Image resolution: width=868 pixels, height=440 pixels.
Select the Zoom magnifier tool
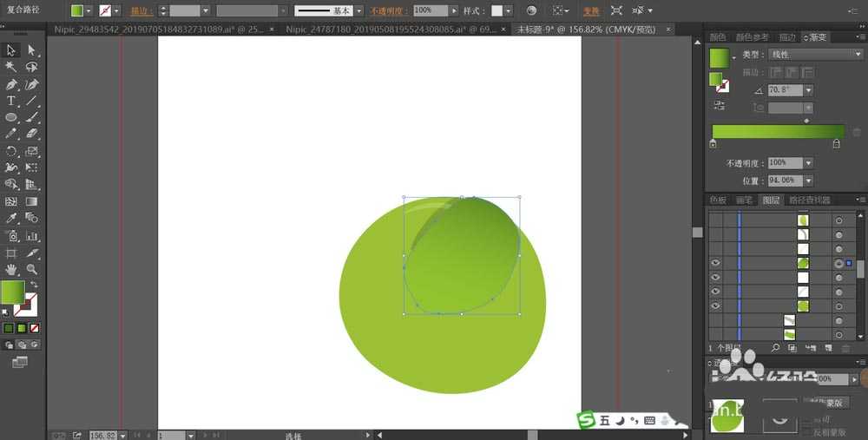coord(32,269)
